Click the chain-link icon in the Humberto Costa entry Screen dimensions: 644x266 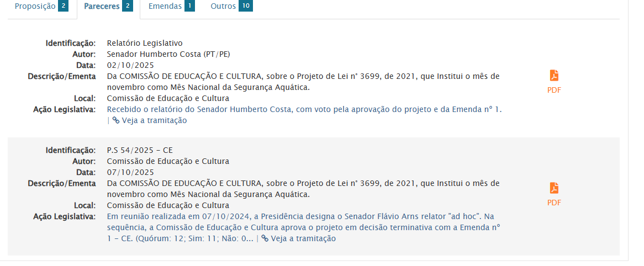pyautogui.click(x=116, y=120)
